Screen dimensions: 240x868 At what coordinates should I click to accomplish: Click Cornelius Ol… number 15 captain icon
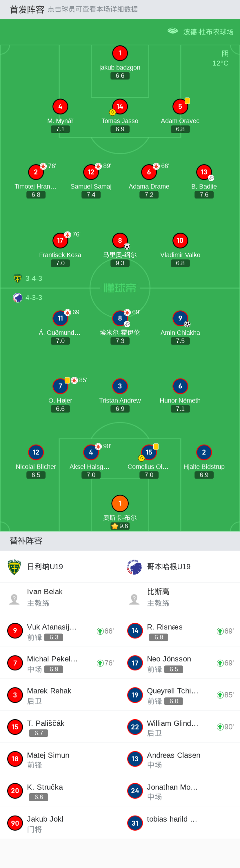[149, 452]
